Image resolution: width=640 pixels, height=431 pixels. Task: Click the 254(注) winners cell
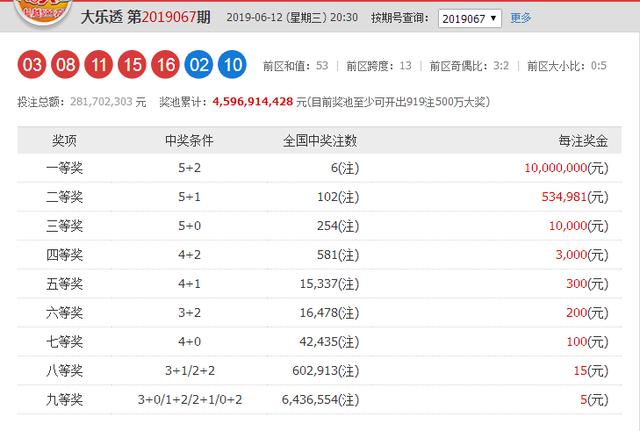click(x=338, y=226)
